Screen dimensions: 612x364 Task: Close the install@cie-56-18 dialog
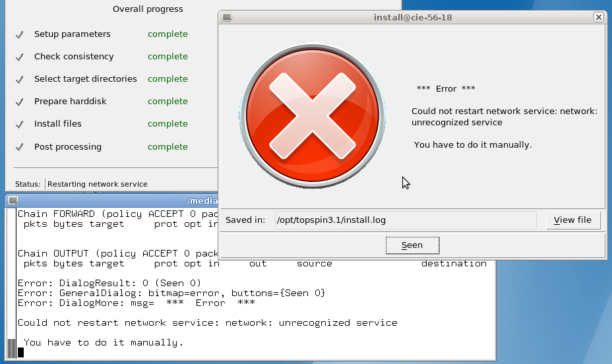[x=598, y=18]
